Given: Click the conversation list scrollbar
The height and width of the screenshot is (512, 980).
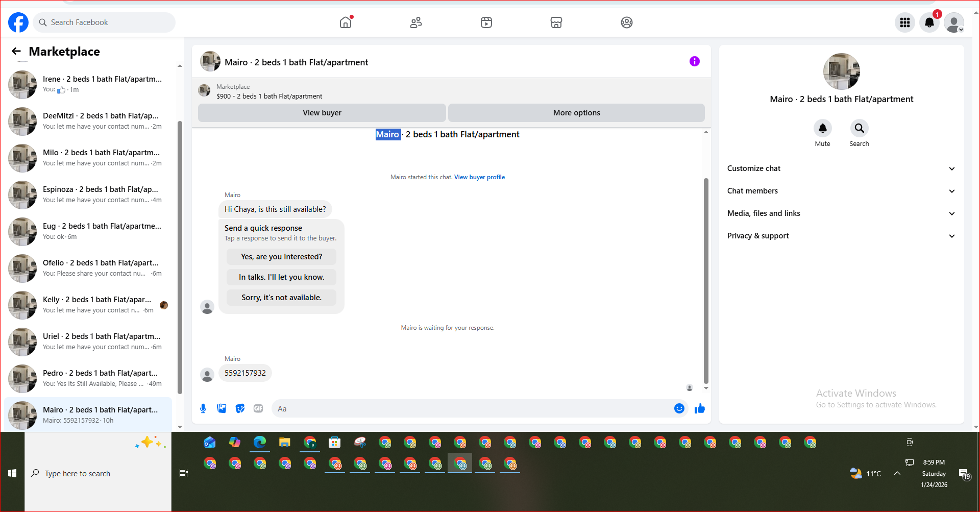Looking at the screenshot, I should click(180, 258).
